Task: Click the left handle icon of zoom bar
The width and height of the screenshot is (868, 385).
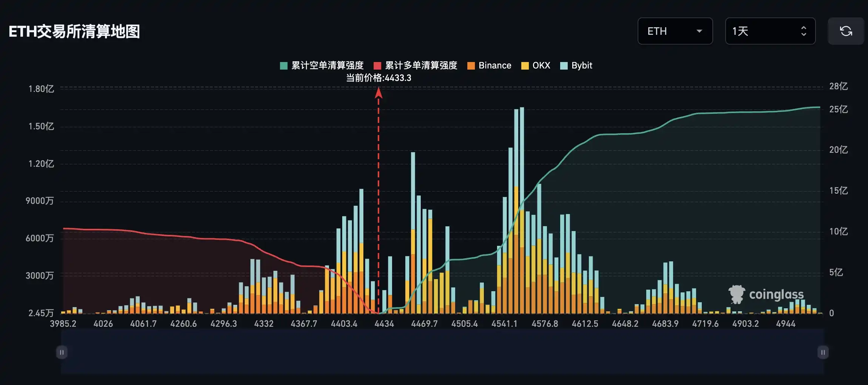Action: click(62, 352)
